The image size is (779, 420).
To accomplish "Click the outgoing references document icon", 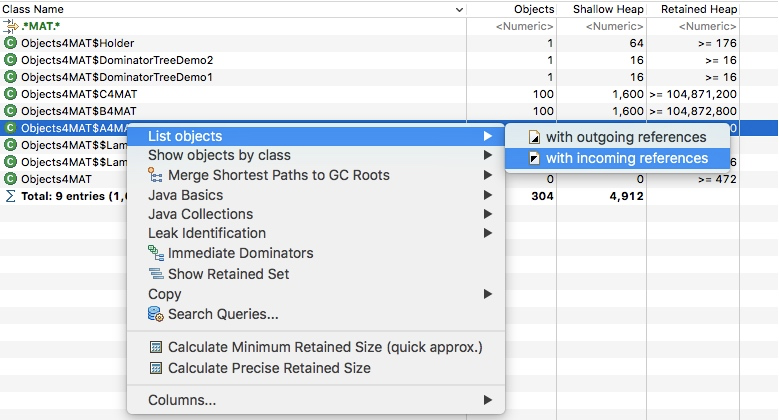I will [534, 137].
